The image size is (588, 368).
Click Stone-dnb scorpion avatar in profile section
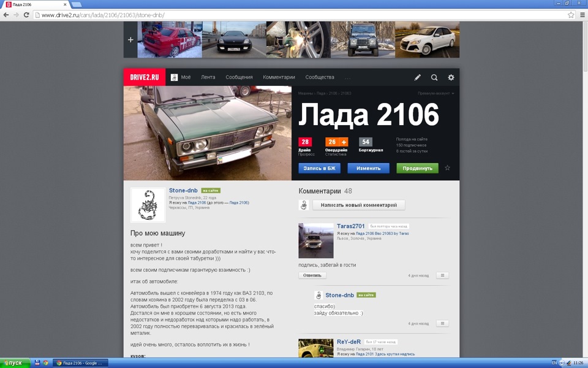click(x=148, y=205)
